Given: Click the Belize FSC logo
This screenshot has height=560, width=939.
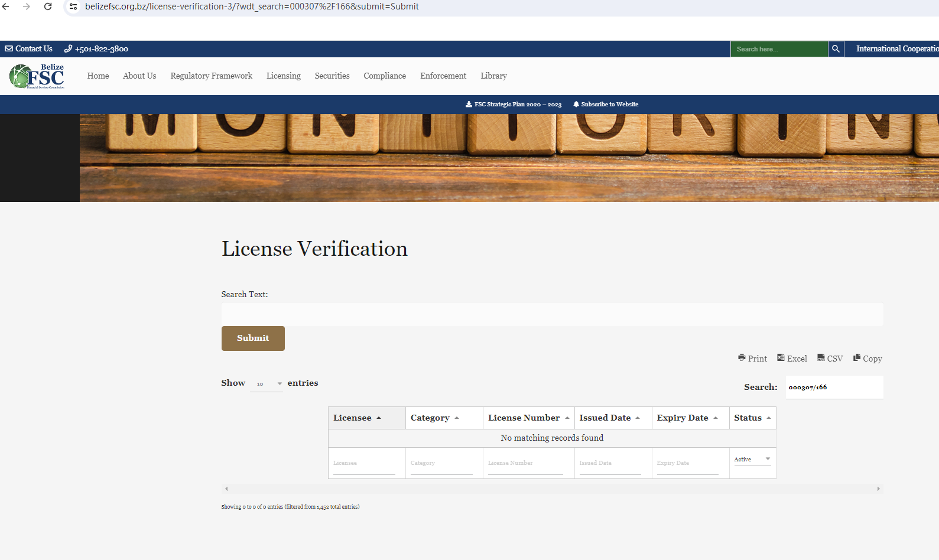Looking at the screenshot, I should 37,76.
